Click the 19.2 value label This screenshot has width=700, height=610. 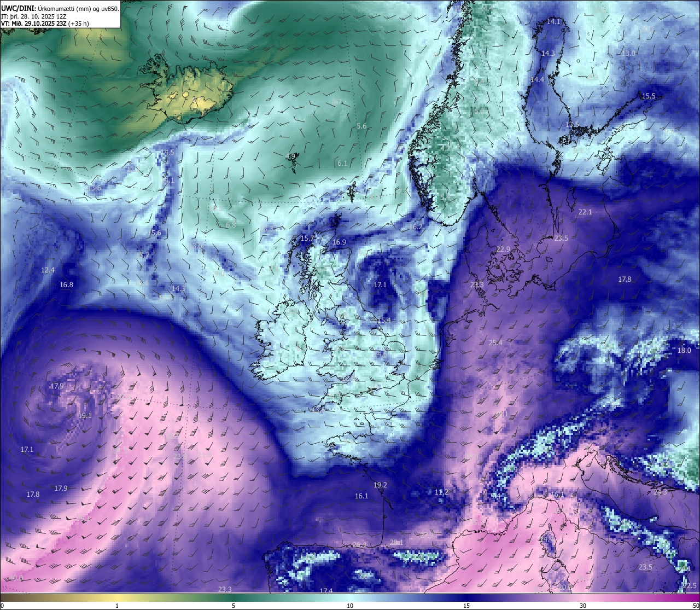coord(381,485)
